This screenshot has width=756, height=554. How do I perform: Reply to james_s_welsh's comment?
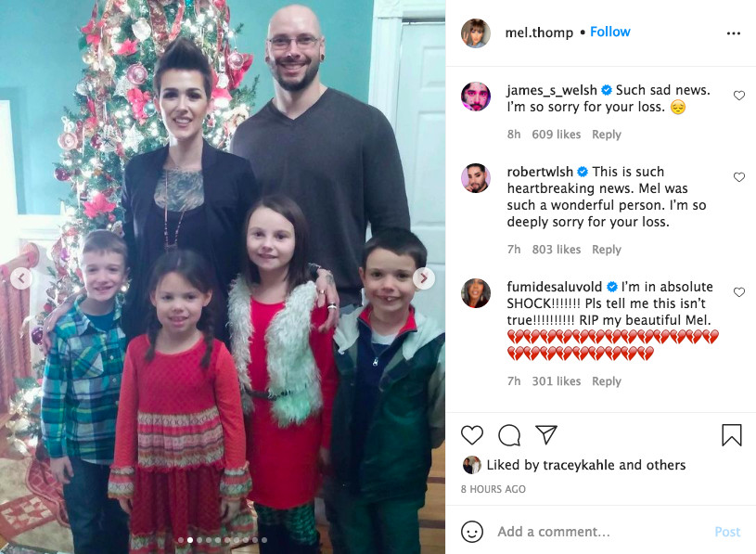607,135
